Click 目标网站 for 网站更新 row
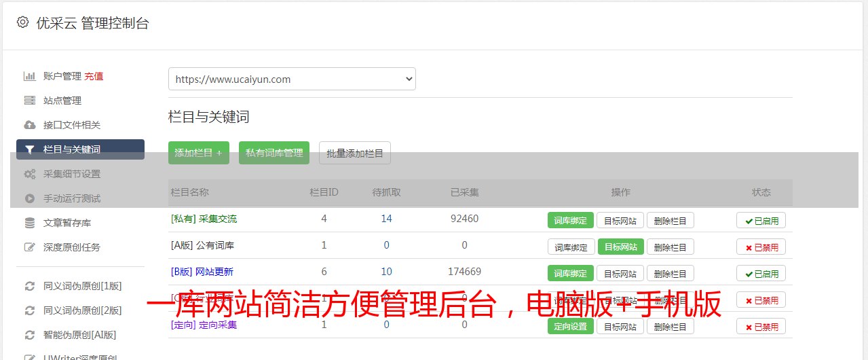Viewport: 868px width, 360px height. tap(620, 273)
